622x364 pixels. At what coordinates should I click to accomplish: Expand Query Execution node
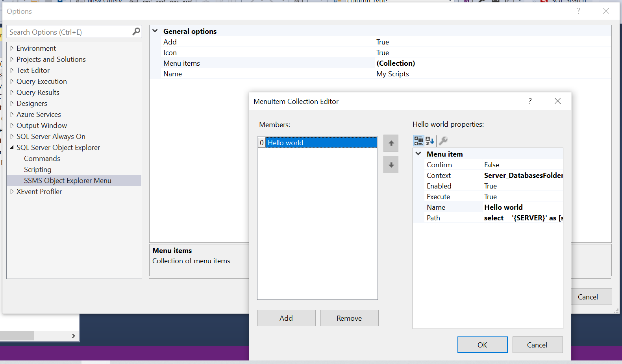[12, 81]
